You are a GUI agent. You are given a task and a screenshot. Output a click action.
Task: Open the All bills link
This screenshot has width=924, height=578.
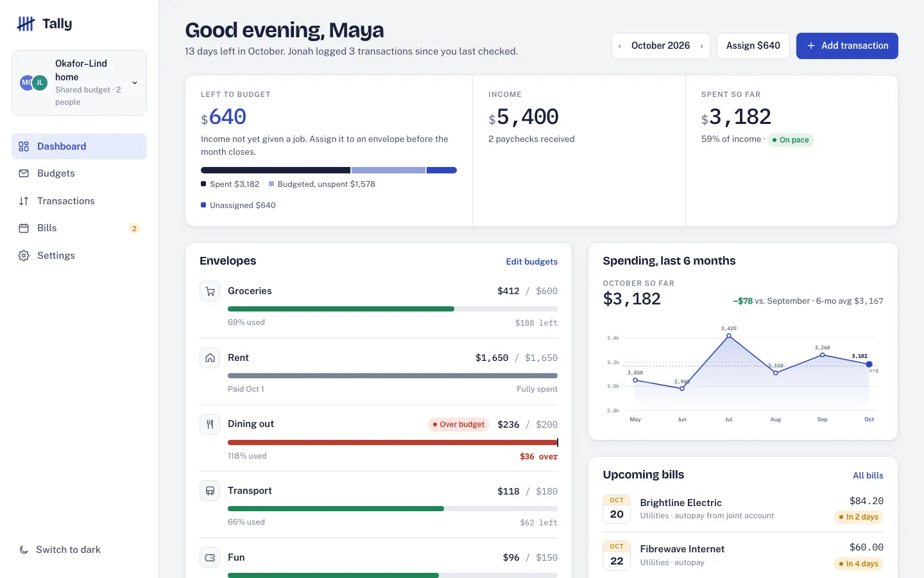[x=868, y=475]
